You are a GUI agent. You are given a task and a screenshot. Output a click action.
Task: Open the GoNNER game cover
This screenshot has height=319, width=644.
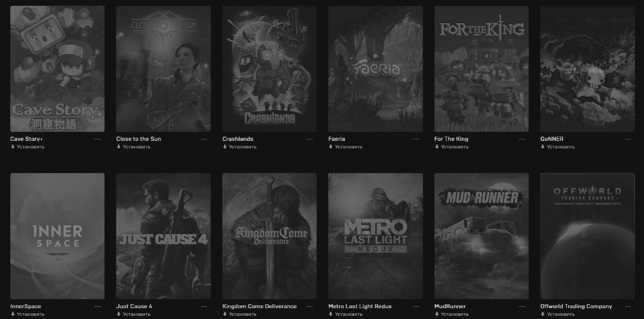click(x=587, y=68)
